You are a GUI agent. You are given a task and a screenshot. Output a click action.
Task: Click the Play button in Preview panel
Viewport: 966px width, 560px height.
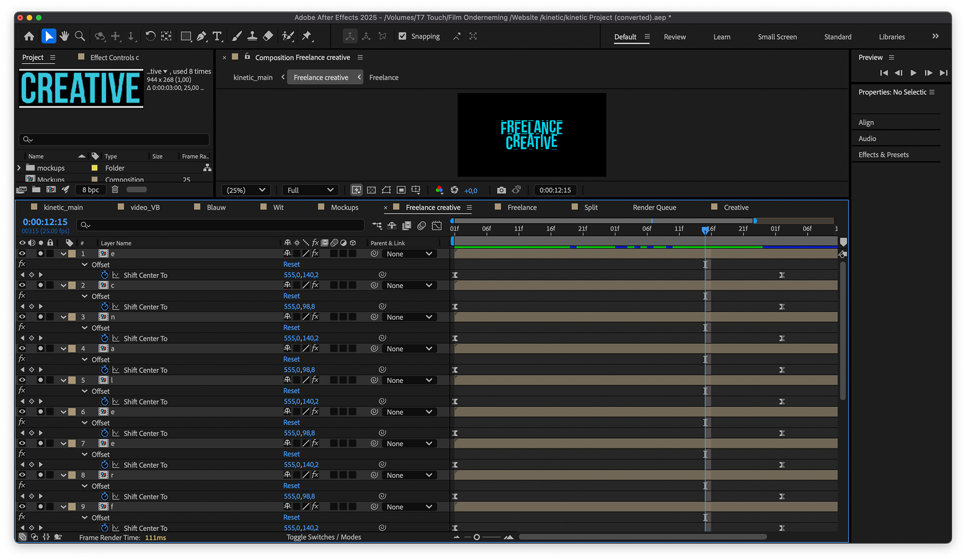tap(913, 73)
